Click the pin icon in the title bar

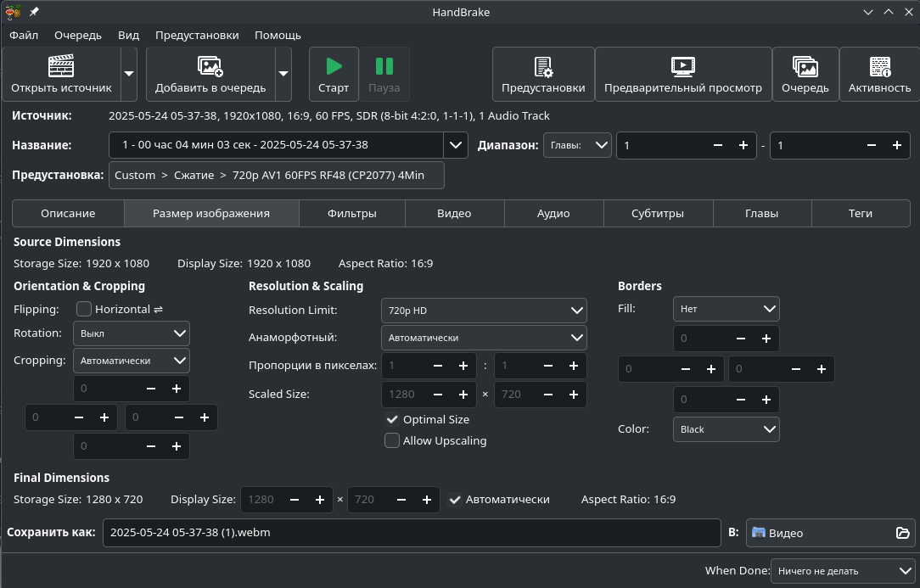(x=34, y=12)
